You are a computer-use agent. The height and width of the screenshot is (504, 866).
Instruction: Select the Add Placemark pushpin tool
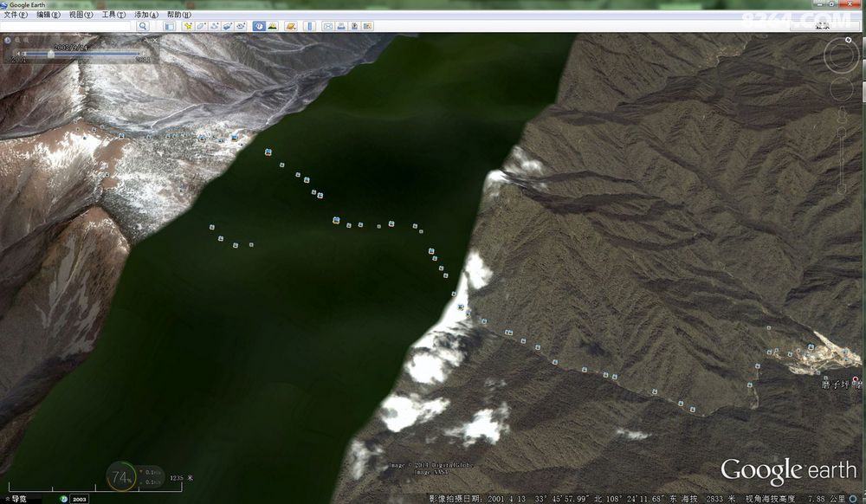pos(188,26)
